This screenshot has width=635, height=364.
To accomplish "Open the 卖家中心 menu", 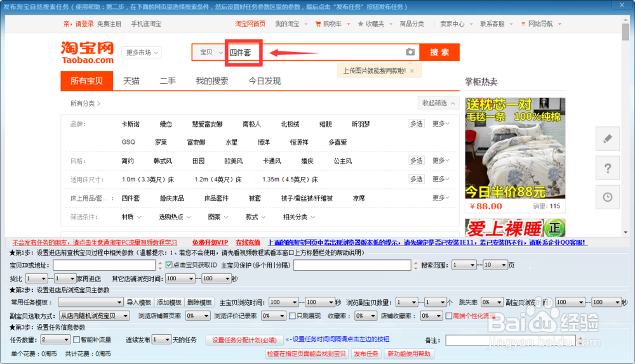I will pyautogui.click(x=457, y=24).
